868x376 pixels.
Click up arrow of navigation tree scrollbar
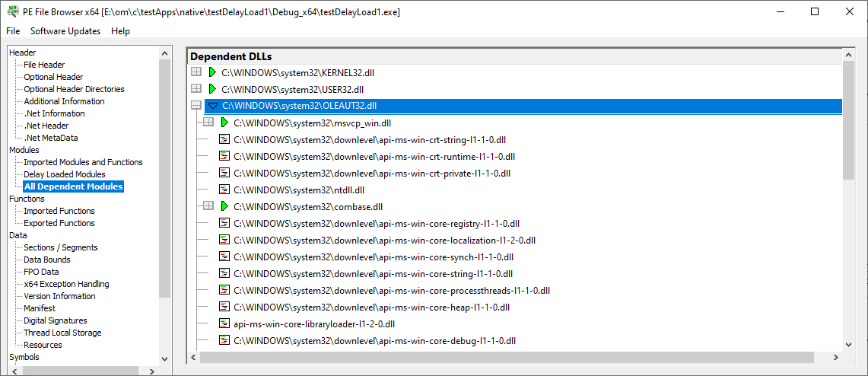pyautogui.click(x=164, y=53)
